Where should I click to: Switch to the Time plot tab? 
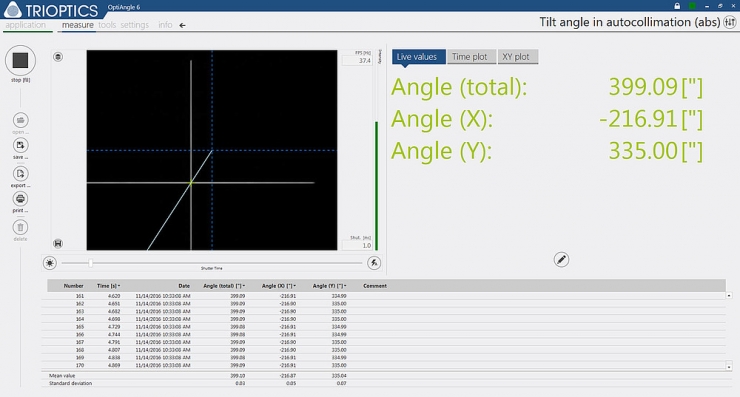(470, 57)
